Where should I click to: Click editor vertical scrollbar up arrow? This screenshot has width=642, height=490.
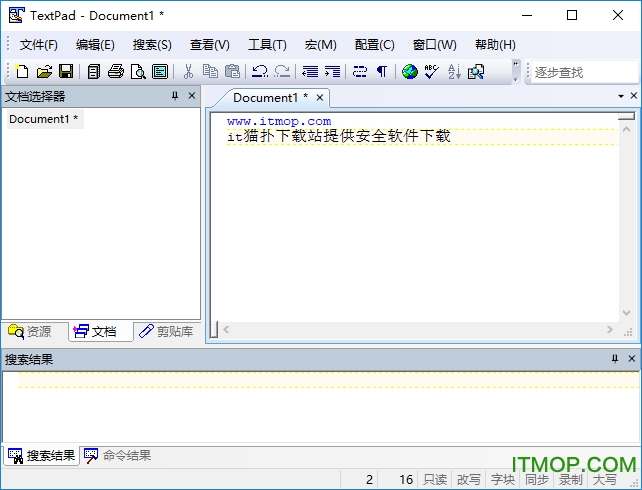tap(626, 129)
